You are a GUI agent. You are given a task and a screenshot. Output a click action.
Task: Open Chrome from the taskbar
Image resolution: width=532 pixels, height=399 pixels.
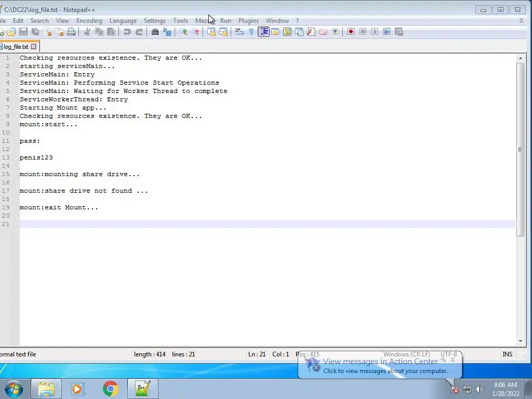(x=110, y=389)
